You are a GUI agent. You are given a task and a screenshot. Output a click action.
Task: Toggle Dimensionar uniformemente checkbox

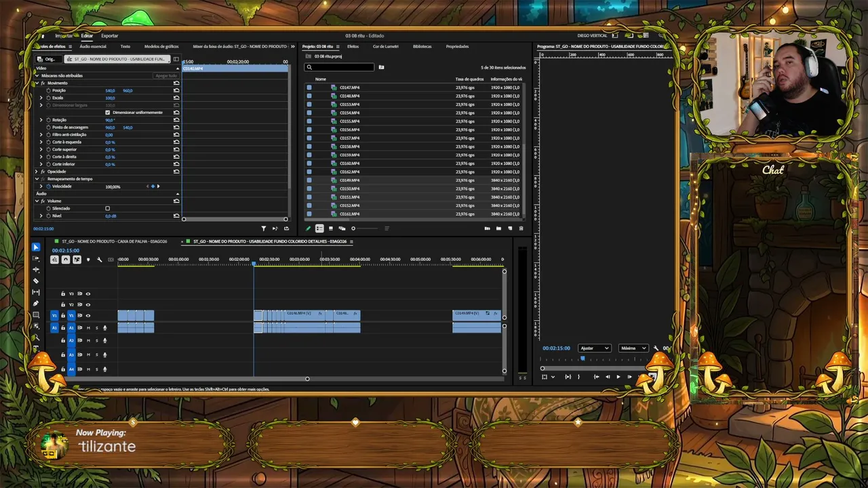(x=107, y=113)
